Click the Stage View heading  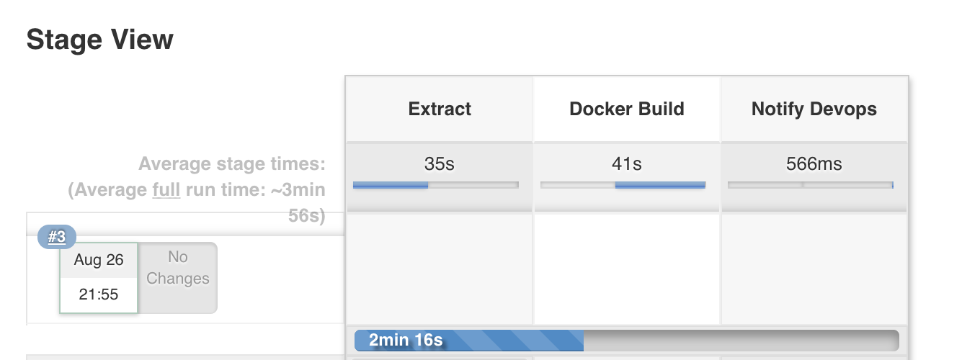(100, 40)
